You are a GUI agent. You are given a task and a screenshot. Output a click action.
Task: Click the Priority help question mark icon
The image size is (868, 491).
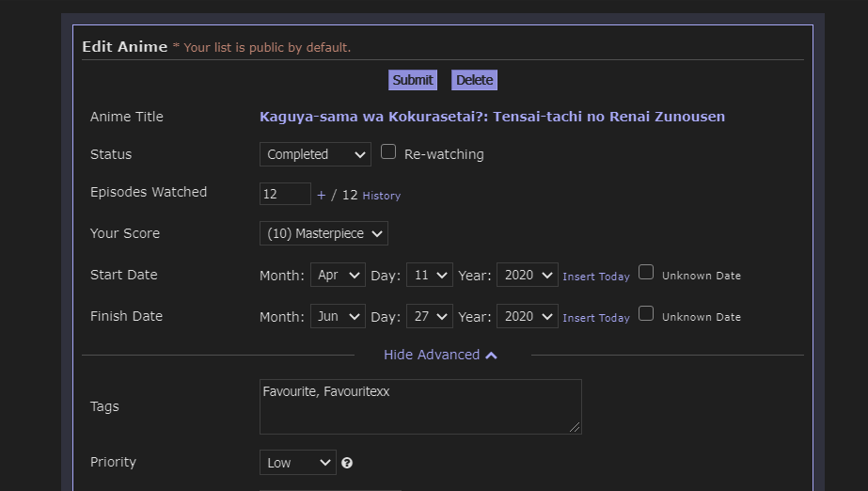pyautogui.click(x=347, y=463)
